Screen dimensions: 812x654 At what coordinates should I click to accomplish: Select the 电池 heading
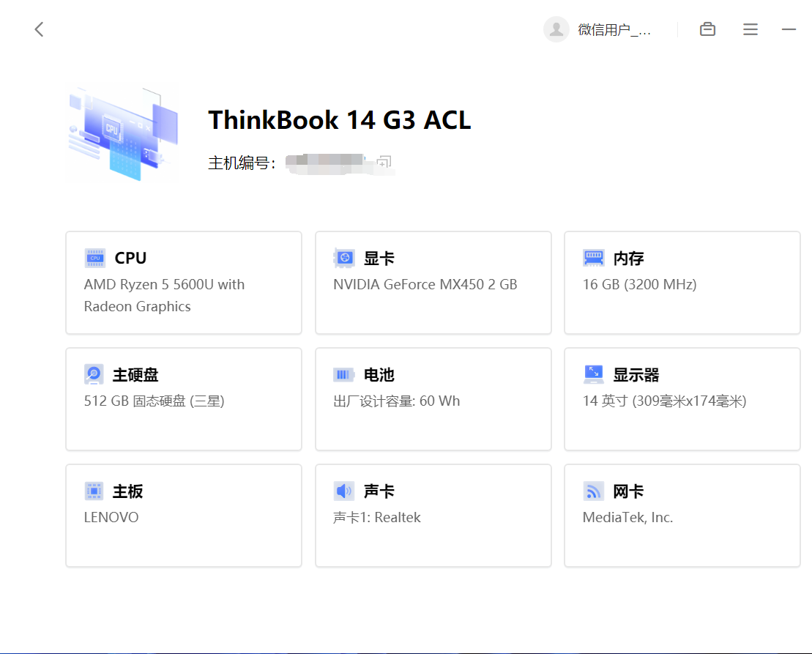pyautogui.click(x=379, y=374)
